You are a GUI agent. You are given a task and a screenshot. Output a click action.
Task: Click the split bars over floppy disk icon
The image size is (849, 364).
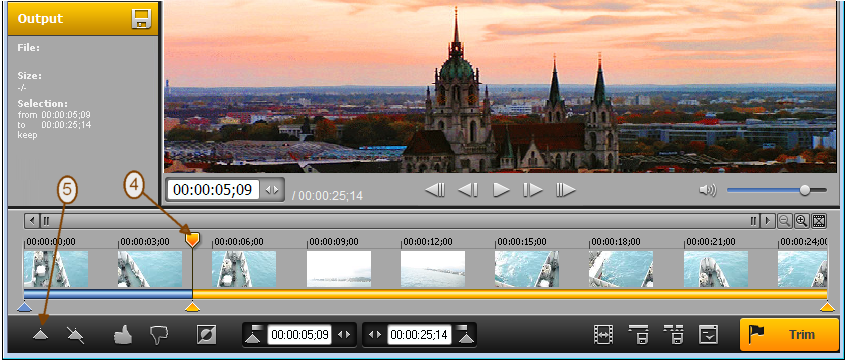674,335
